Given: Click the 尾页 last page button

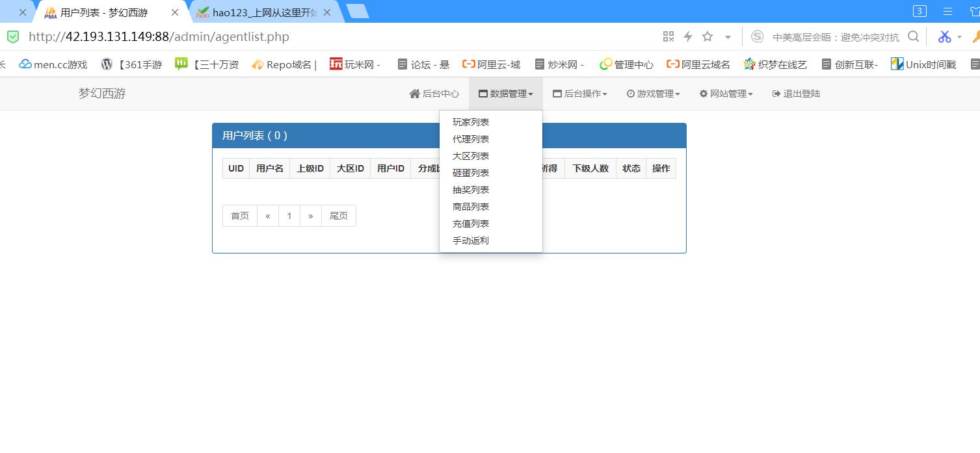Looking at the screenshot, I should click(x=338, y=216).
